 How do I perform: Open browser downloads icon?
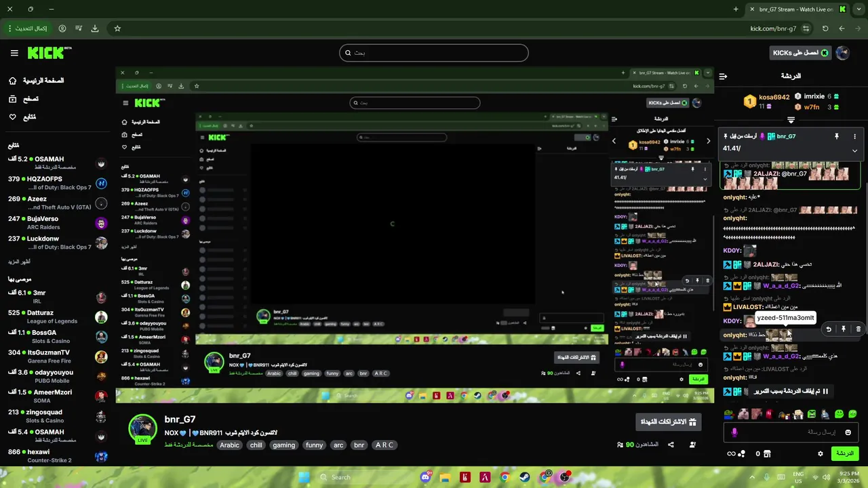coord(94,28)
